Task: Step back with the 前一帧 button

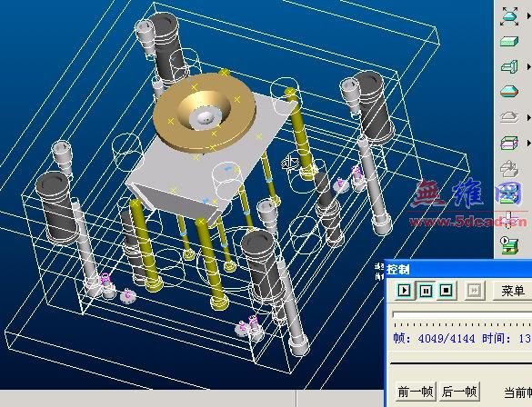Action: [x=416, y=392]
